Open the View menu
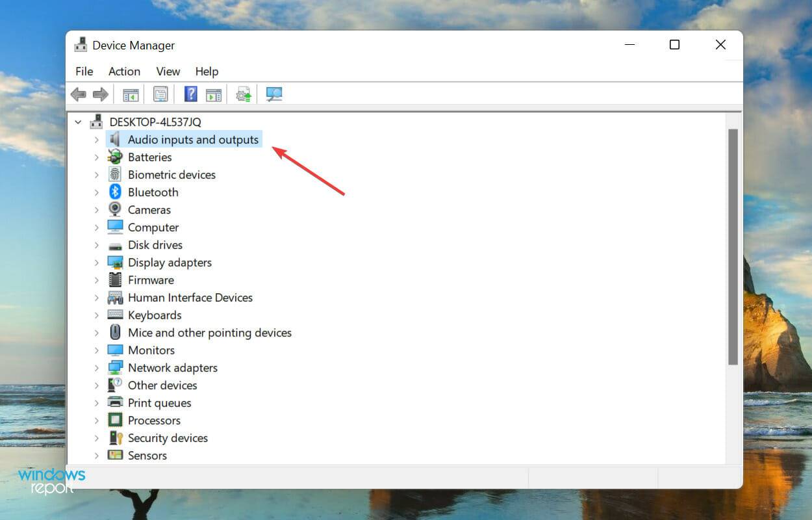Viewport: 812px width, 520px height. click(168, 71)
